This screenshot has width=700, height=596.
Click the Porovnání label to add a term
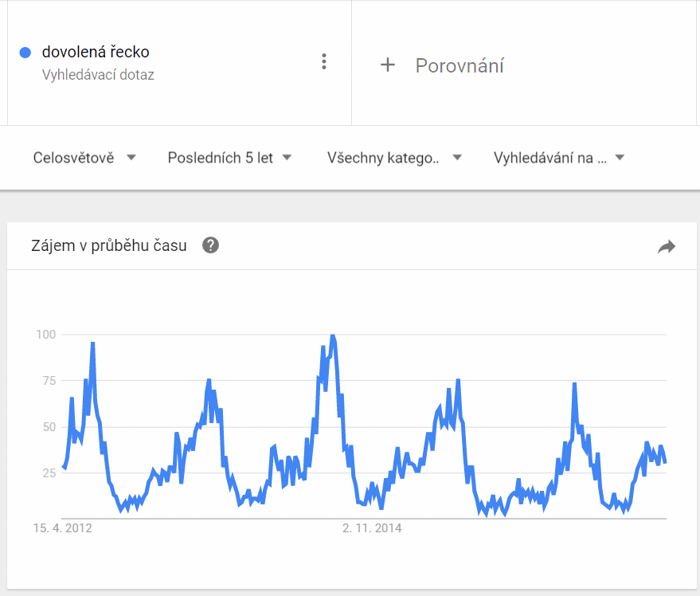point(459,65)
